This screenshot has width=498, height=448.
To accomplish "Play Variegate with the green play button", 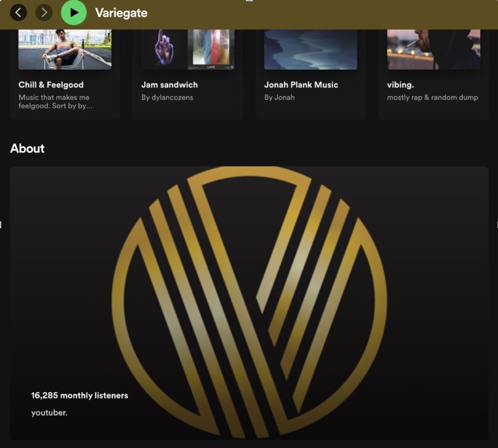I will click(74, 13).
